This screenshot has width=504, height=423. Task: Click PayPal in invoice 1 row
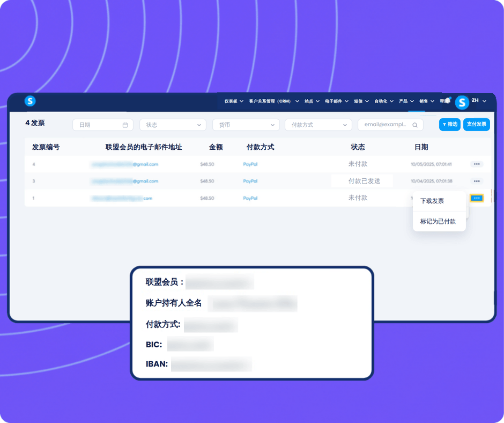pyautogui.click(x=250, y=198)
